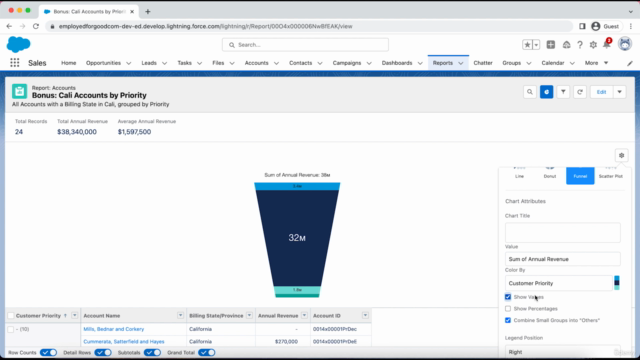Click into the Chart Title field
The width and height of the screenshot is (640, 360).
tap(562, 232)
